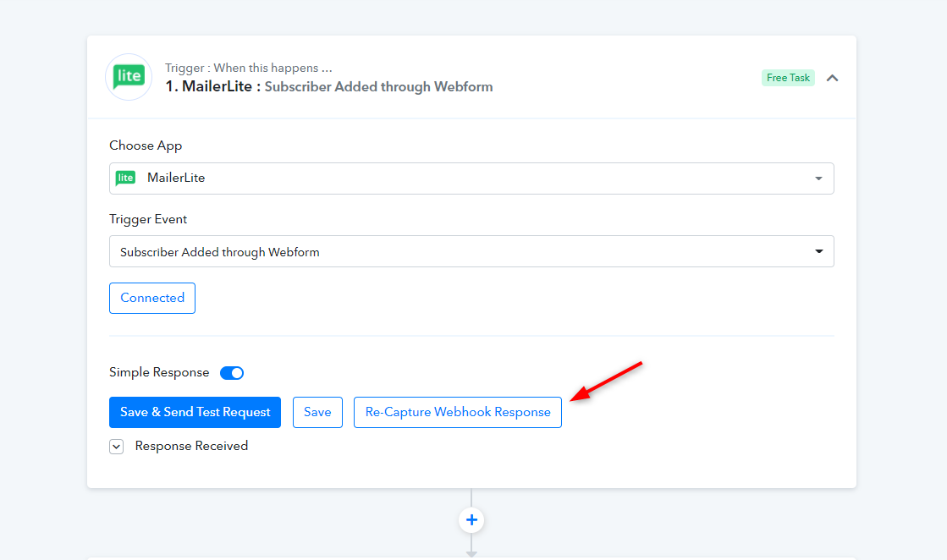Add a new step with plus icon
947x560 pixels.
click(x=471, y=520)
